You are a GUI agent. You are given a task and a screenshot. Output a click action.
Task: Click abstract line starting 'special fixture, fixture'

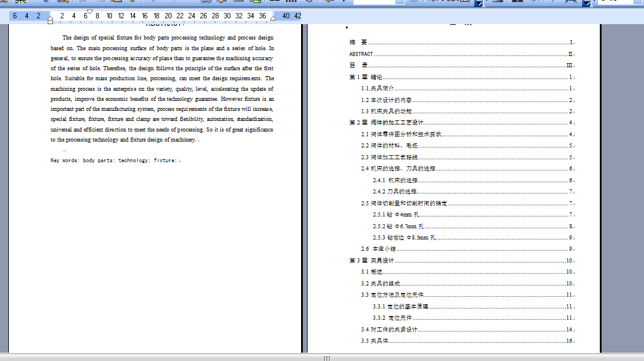point(161,119)
